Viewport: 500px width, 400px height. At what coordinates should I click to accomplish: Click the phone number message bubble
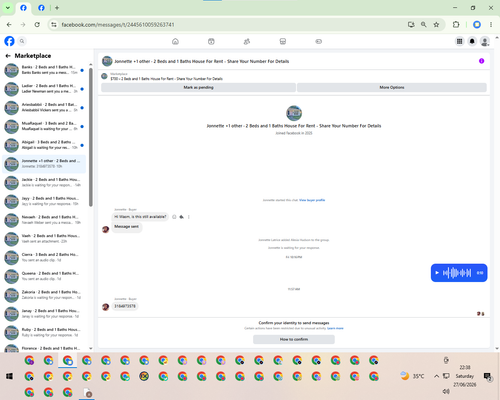click(x=125, y=306)
